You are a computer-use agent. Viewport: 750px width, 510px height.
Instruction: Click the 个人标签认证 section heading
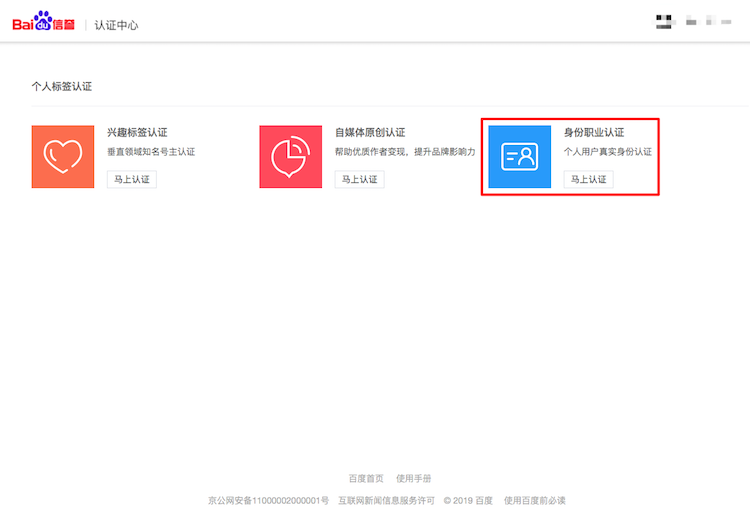pos(62,87)
